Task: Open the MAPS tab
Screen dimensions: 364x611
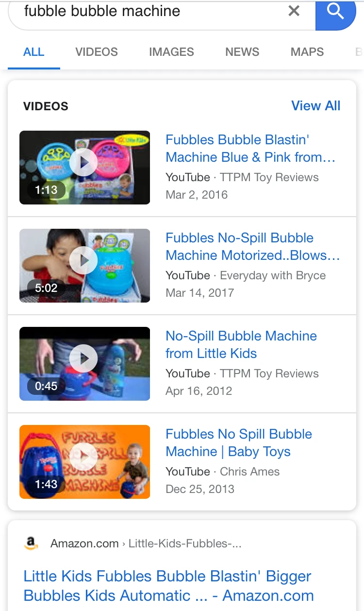Action: coord(307,52)
